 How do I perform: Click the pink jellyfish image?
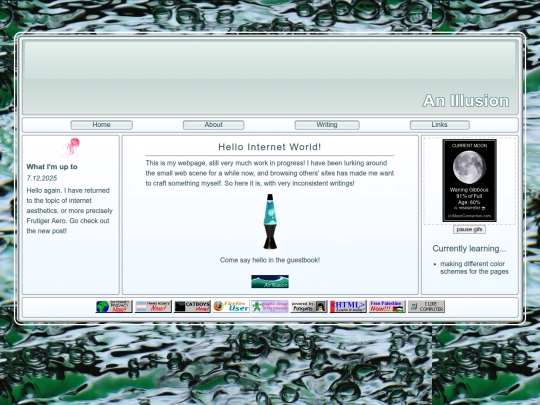[x=71, y=147]
